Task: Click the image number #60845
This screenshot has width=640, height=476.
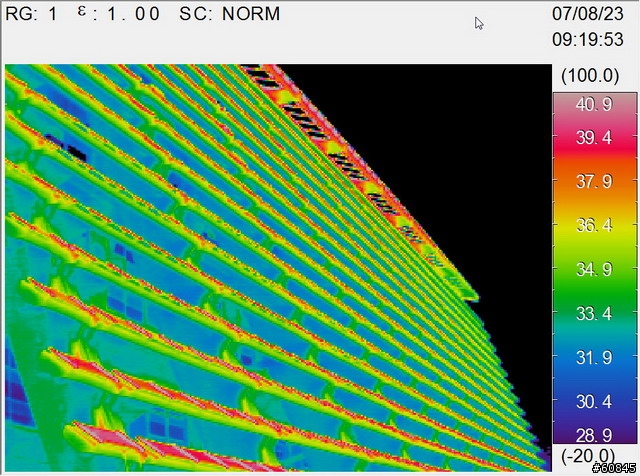Action: [x=613, y=468]
